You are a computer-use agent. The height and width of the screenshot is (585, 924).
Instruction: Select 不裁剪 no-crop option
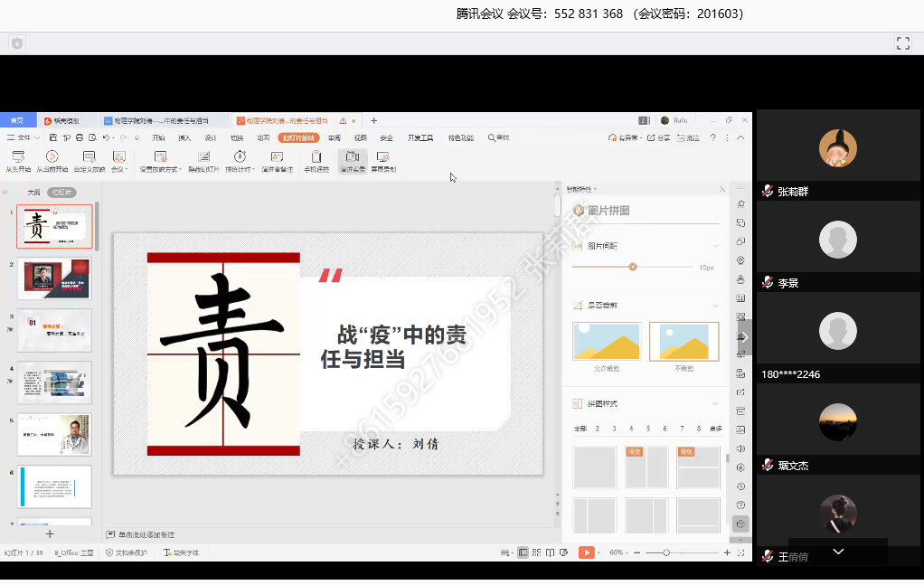[x=684, y=342]
